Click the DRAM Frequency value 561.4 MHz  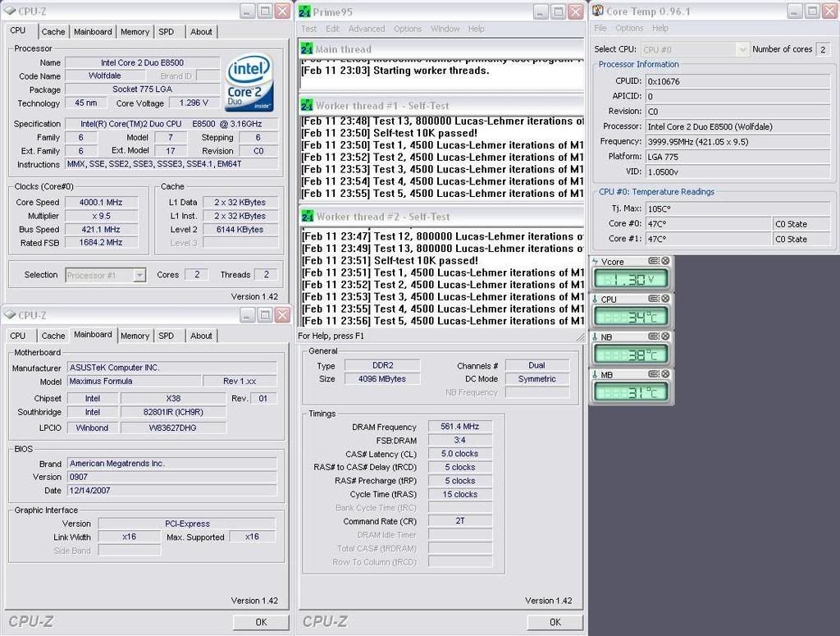[x=459, y=427]
